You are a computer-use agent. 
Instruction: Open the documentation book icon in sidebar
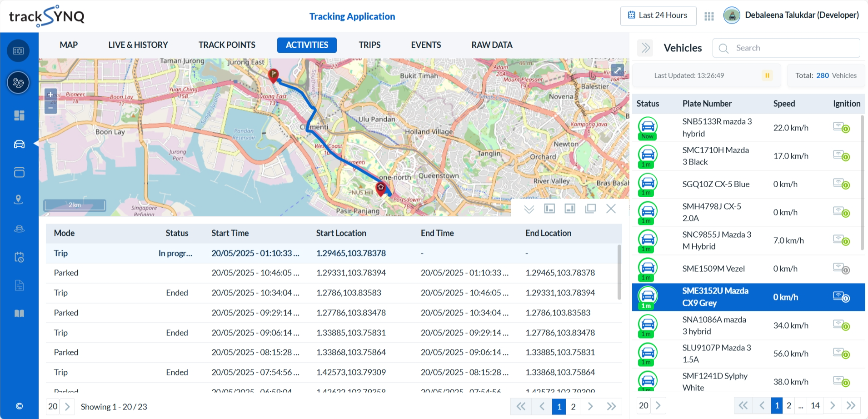click(19, 313)
